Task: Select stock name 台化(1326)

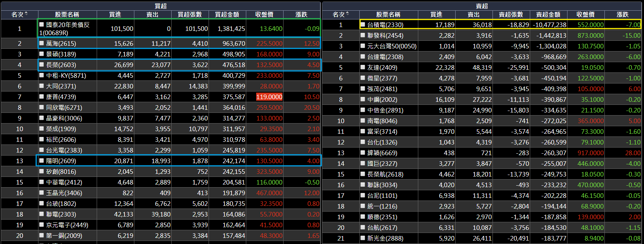Action: [382, 142]
